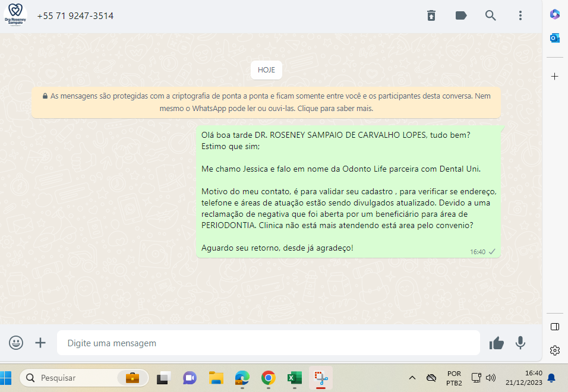Open the Dra Roseney Sampaio profile picture
The image size is (568, 392).
click(15, 15)
